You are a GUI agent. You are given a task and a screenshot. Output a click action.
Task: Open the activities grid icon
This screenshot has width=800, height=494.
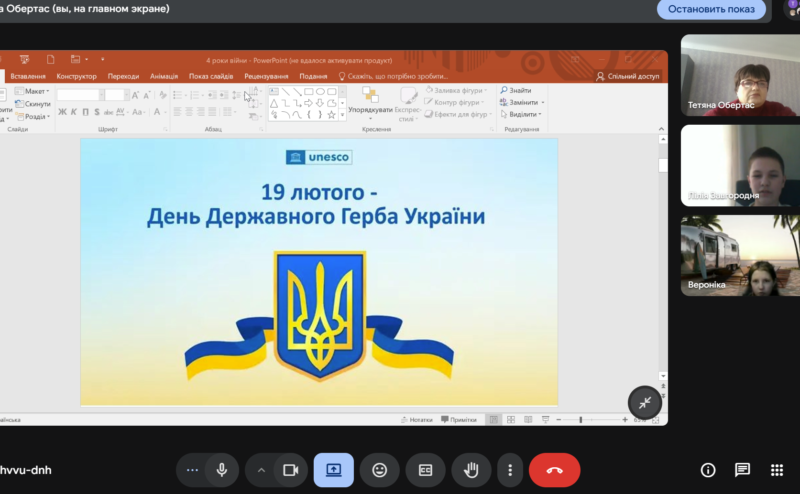pyautogui.click(x=776, y=470)
